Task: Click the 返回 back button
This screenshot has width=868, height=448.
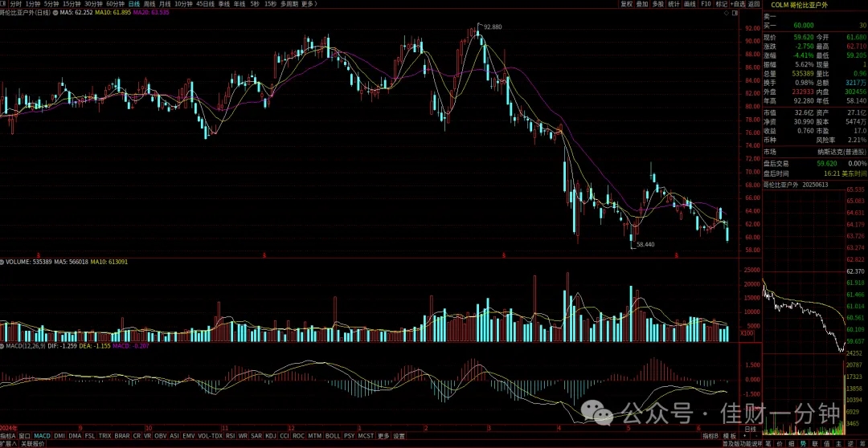Action: tap(755, 3)
